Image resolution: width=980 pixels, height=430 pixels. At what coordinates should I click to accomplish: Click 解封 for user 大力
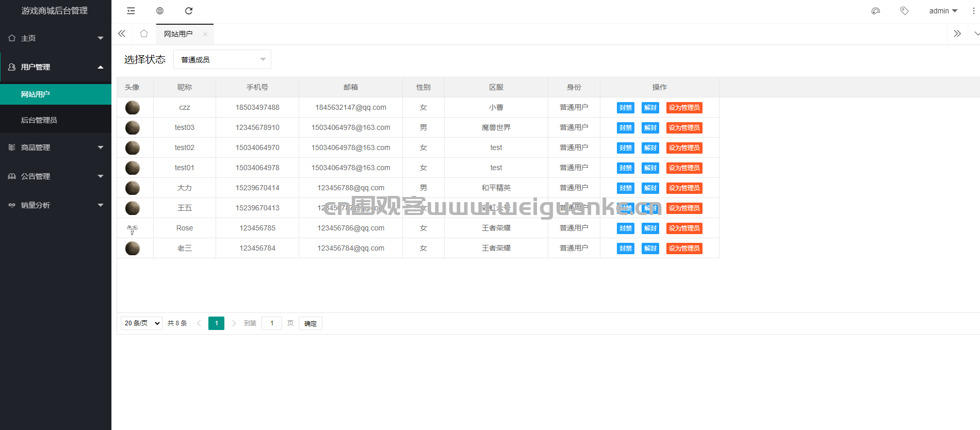tap(650, 188)
